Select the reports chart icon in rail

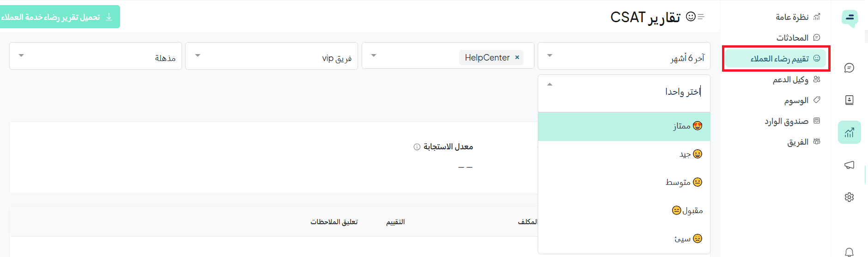[849, 133]
